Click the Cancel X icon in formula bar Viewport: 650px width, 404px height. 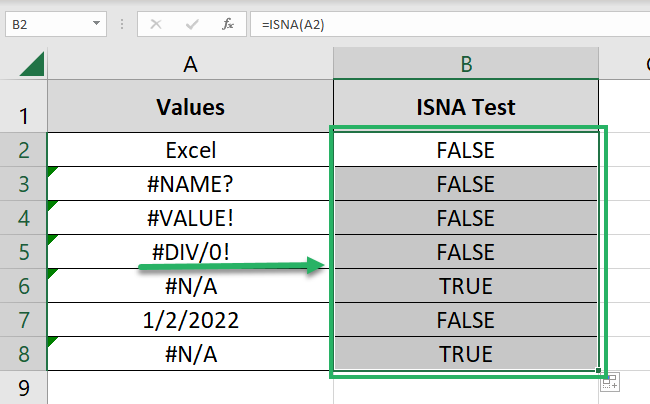tap(155, 21)
